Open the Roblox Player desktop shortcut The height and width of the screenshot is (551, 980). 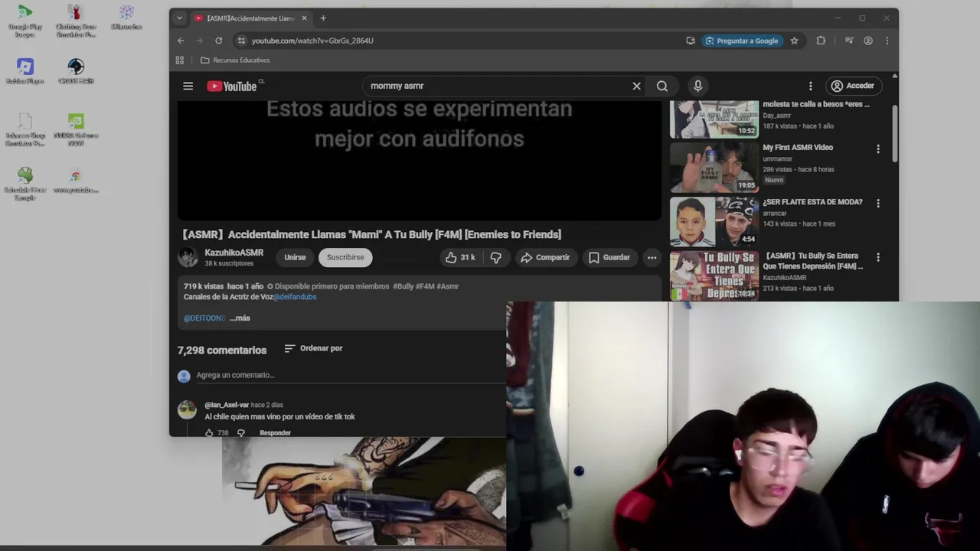25,71
